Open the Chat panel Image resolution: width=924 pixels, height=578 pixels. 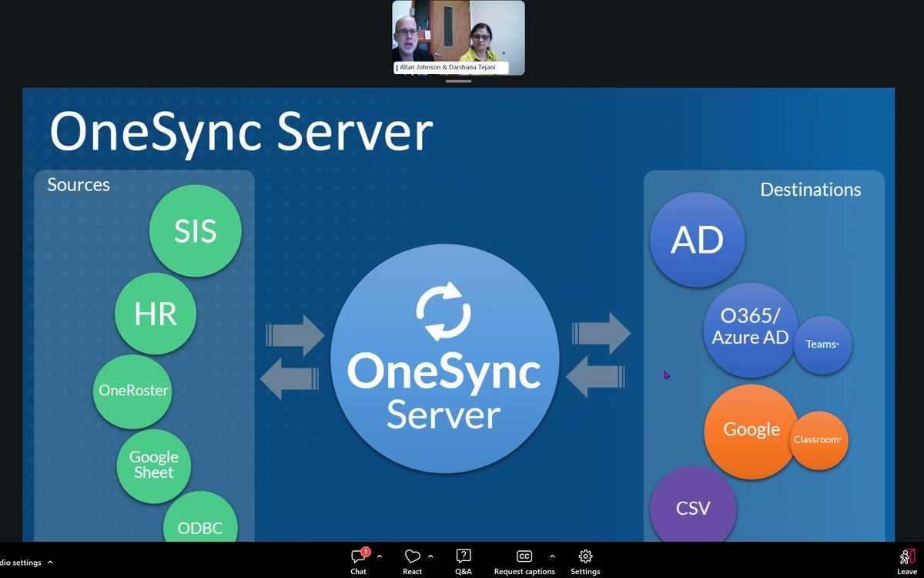pyautogui.click(x=359, y=561)
